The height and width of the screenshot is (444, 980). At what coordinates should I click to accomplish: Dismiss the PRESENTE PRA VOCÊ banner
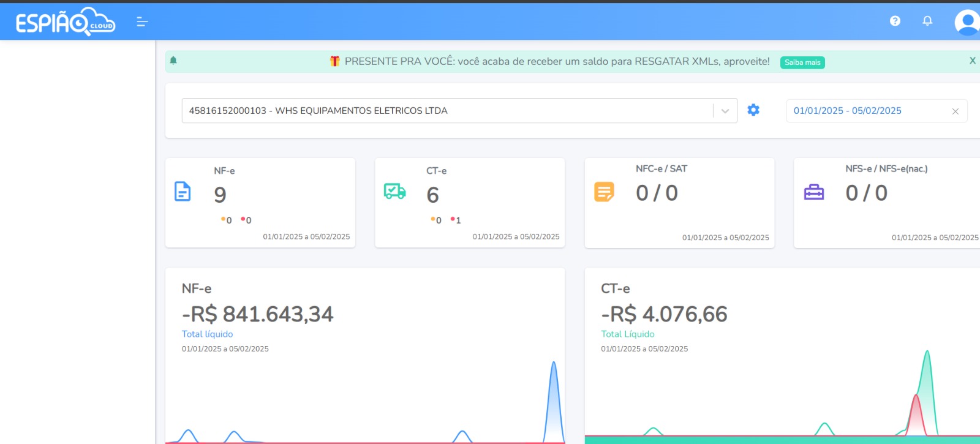(x=972, y=61)
